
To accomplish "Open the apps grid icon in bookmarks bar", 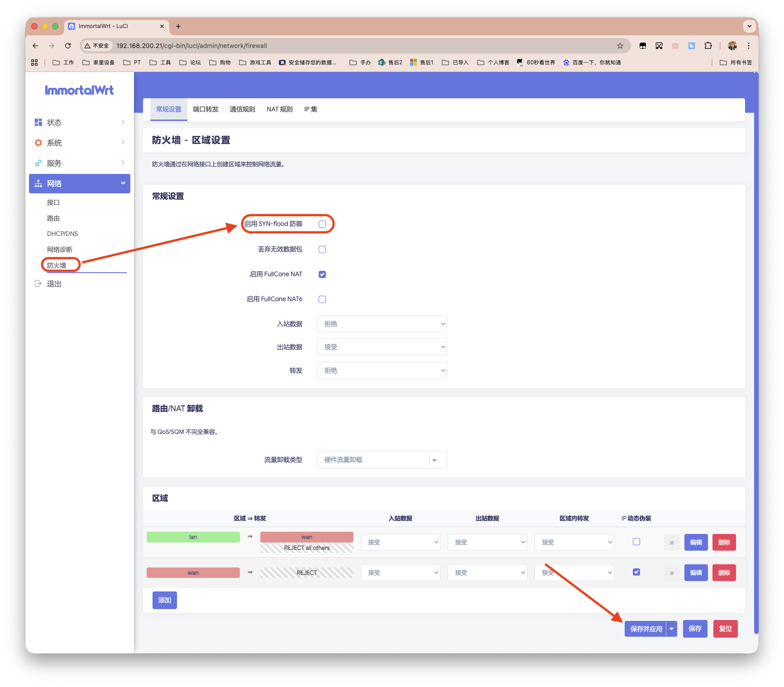I will (x=34, y=62).
